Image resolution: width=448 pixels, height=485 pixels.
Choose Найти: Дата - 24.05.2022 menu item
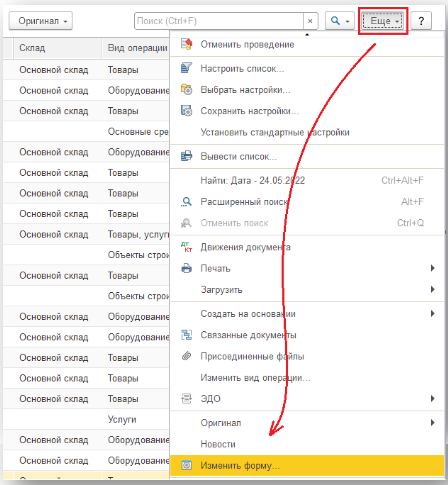(307, 180)
